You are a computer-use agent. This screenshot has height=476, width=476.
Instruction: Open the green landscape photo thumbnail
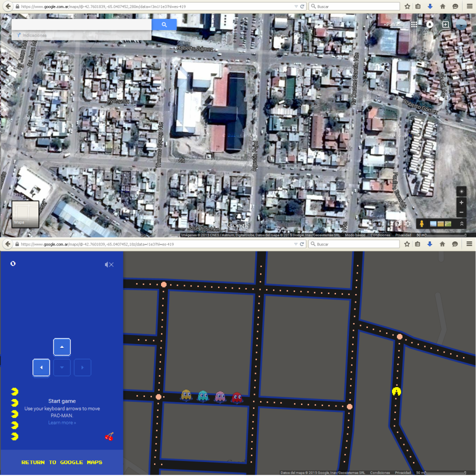(x=448, y=224)
